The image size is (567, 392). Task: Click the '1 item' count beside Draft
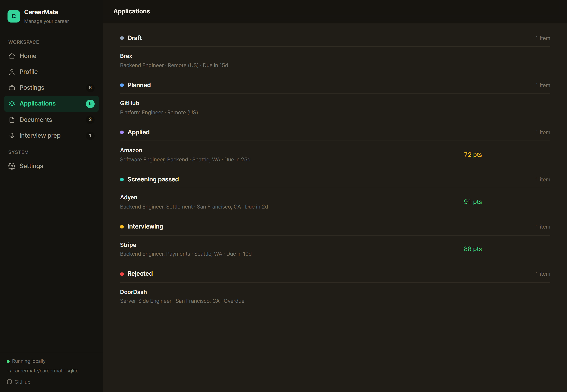click(x=543, y=38)
